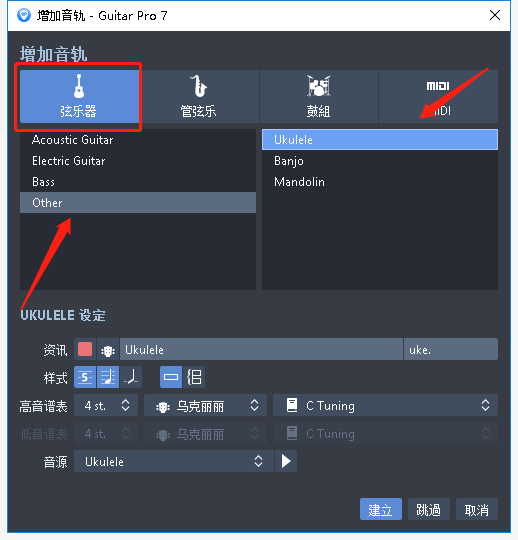Switch to the 管弦乐 orchestra tab
The height and width of the screenshot is (540, 518).
[x=199, y=96]
